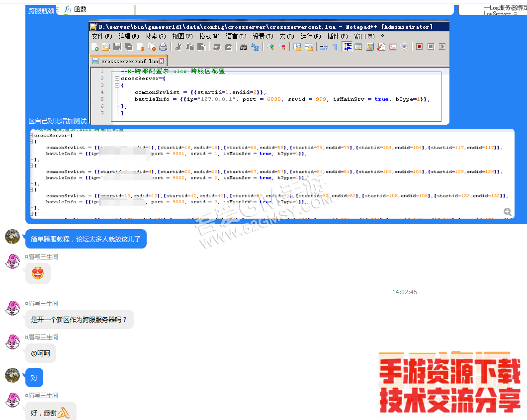Toggle the word wrap toolbar icon
527x420 pixels.
point(324,47)
